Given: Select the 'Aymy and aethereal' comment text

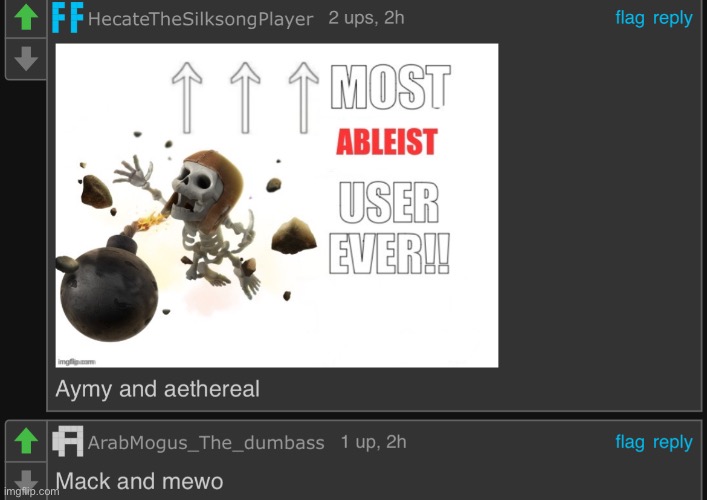Looking at the screenshot, I should [157, 389].
